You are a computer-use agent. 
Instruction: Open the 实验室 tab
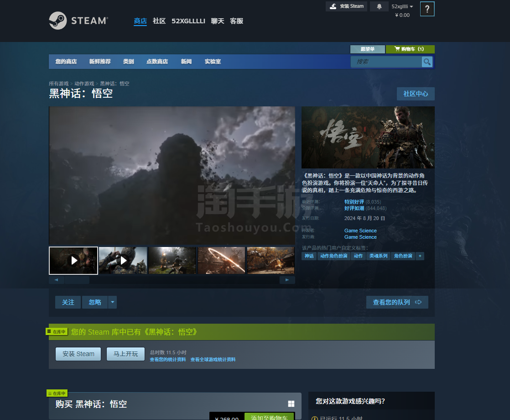pyautogui.click(x=213, y=62)
